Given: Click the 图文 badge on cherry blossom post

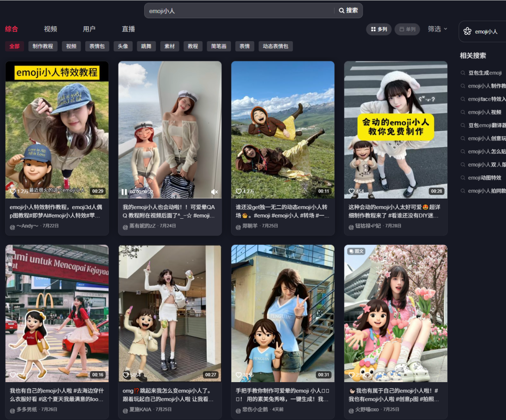Looking at the screenshot, I should 356,251.
